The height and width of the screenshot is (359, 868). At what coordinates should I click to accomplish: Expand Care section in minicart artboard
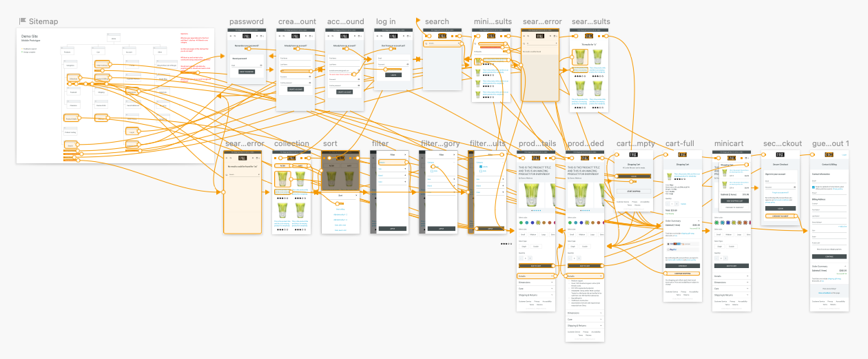pos(732,289)
